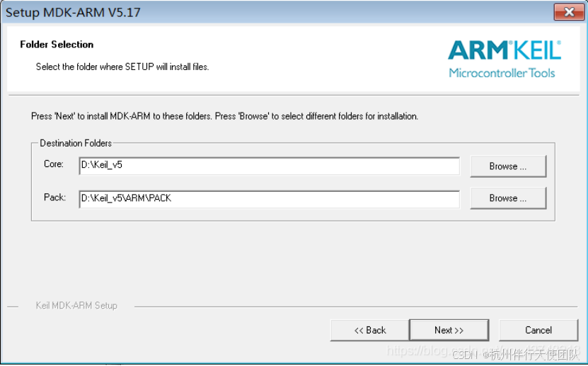
Task: Edit the Core destination path field
Action: tap(270, 166)
